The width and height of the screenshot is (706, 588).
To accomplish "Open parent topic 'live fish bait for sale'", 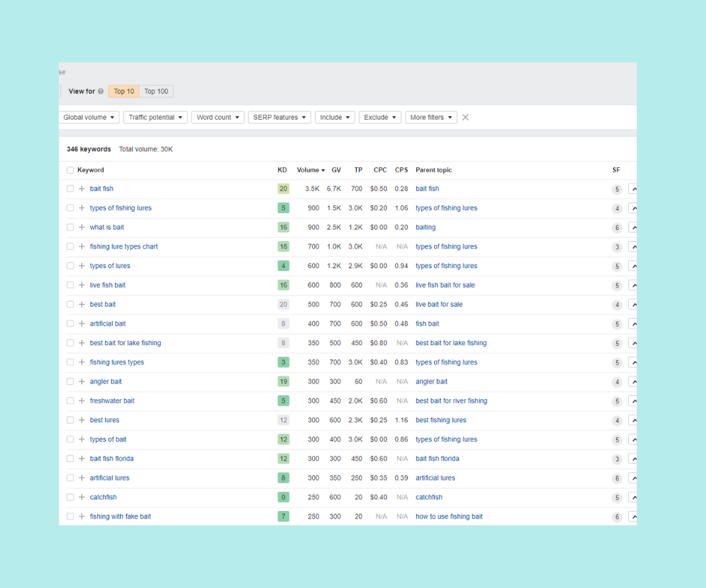I will [445, 285].
